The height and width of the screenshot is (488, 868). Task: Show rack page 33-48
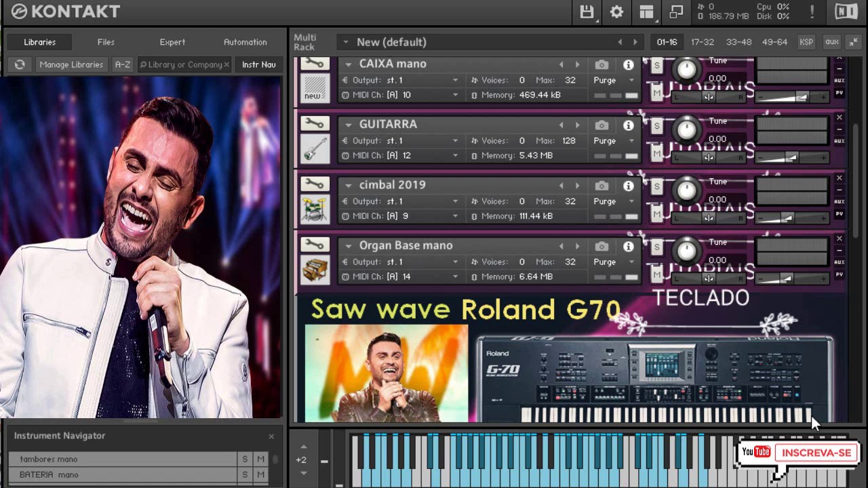[x=738, y=42]
